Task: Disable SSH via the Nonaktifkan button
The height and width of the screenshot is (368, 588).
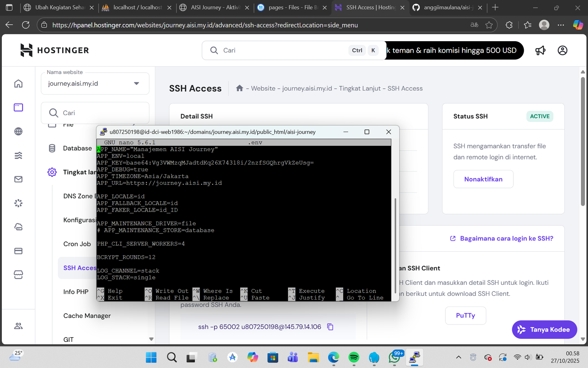Action: click(483, 179)
